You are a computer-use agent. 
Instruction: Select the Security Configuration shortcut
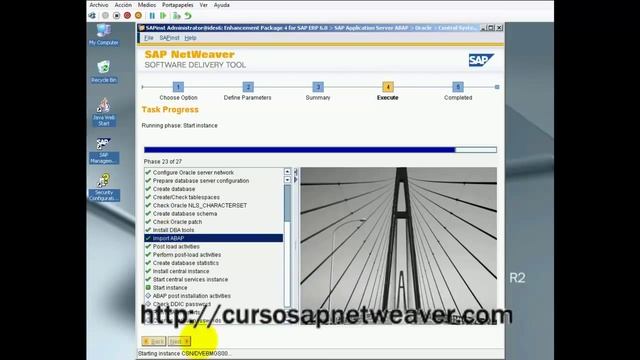[x=104, y=187]
